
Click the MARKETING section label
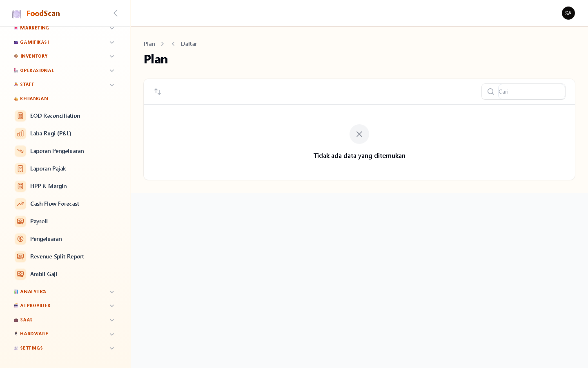point(34,28)
